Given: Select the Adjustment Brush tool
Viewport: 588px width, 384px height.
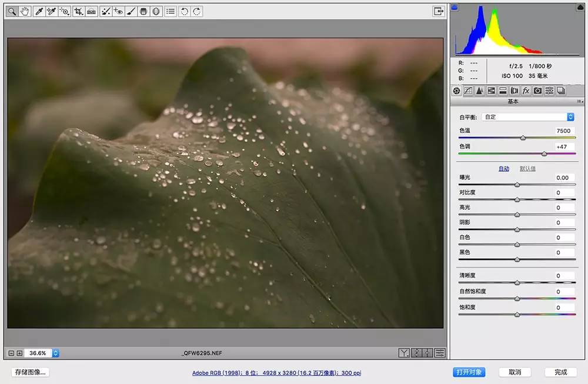Looking at the screenshot, I should [x=131, y=11].
